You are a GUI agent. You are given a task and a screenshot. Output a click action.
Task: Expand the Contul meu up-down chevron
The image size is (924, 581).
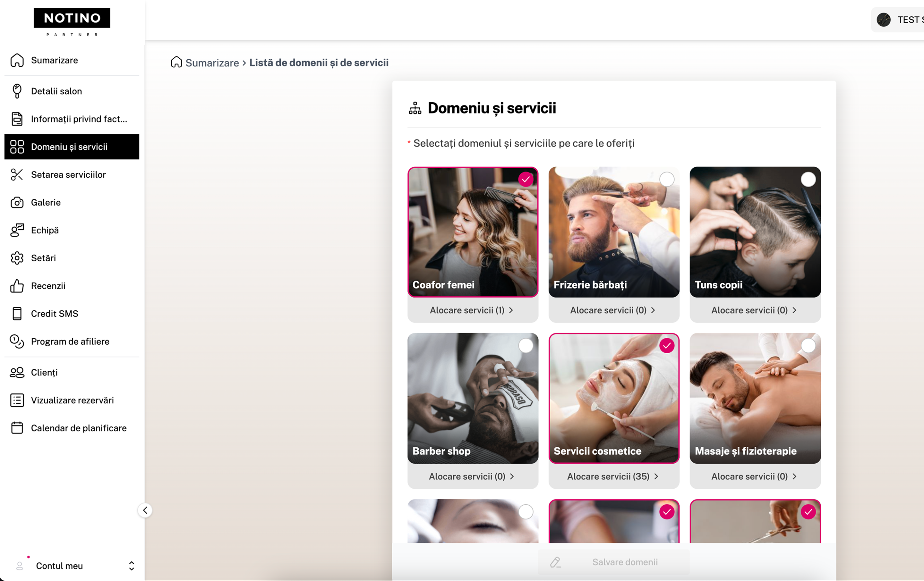pyautogui.click(x=131, y=566)
